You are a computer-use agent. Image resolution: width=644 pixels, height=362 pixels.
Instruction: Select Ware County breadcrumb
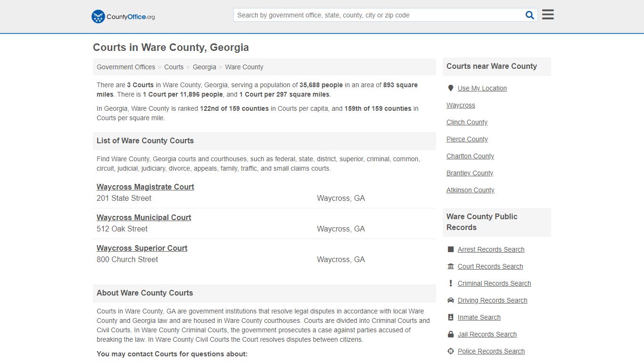(244, 67)
